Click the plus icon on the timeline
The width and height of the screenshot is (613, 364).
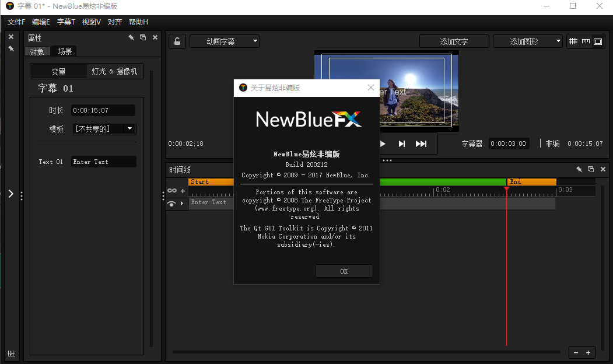[x=183, y=191]
